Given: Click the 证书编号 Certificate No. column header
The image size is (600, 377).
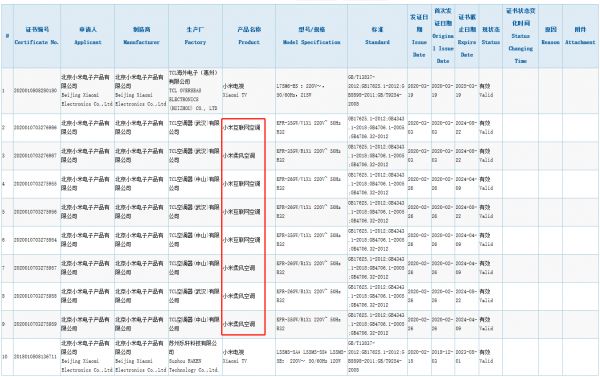Looking at the screenshot, I should pos(37,36).
